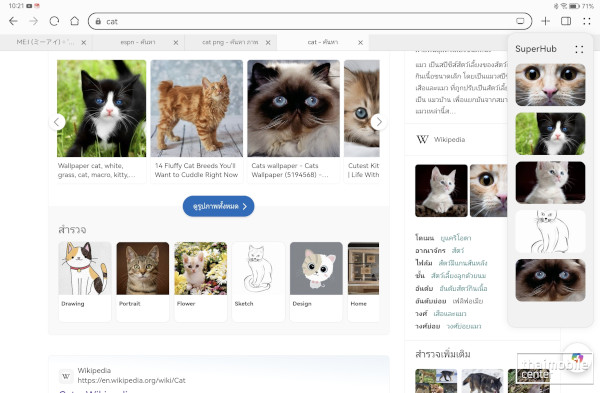
Task: Open the Portrait explore card
Action: (x=143, y=281)
